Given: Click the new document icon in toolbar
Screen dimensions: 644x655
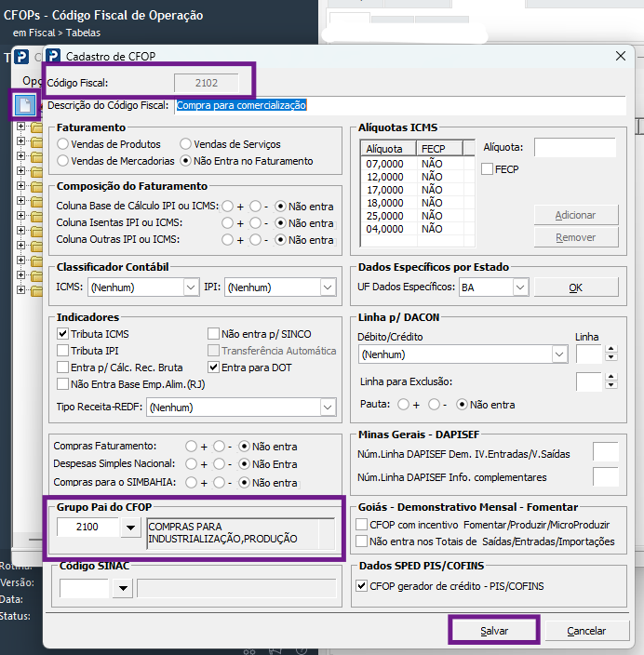Looking at the screenshot, I should pyautogui.click(x=24, y=105).
